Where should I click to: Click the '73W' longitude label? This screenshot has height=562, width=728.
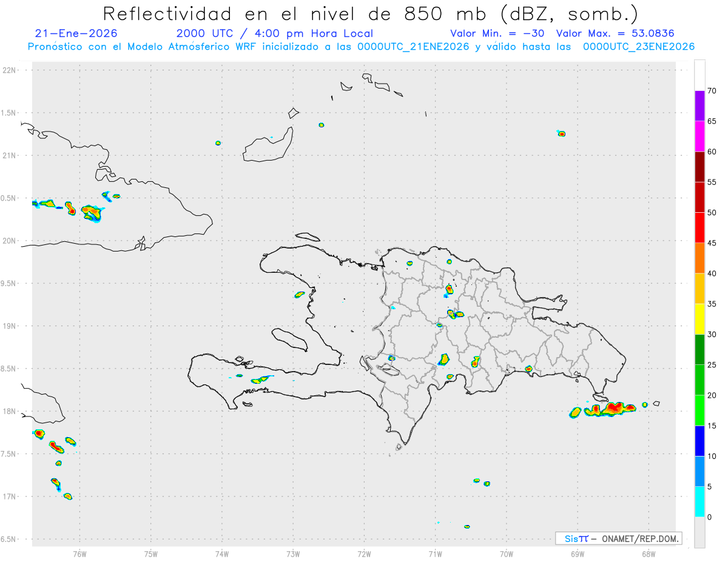(x=293, y=553)
